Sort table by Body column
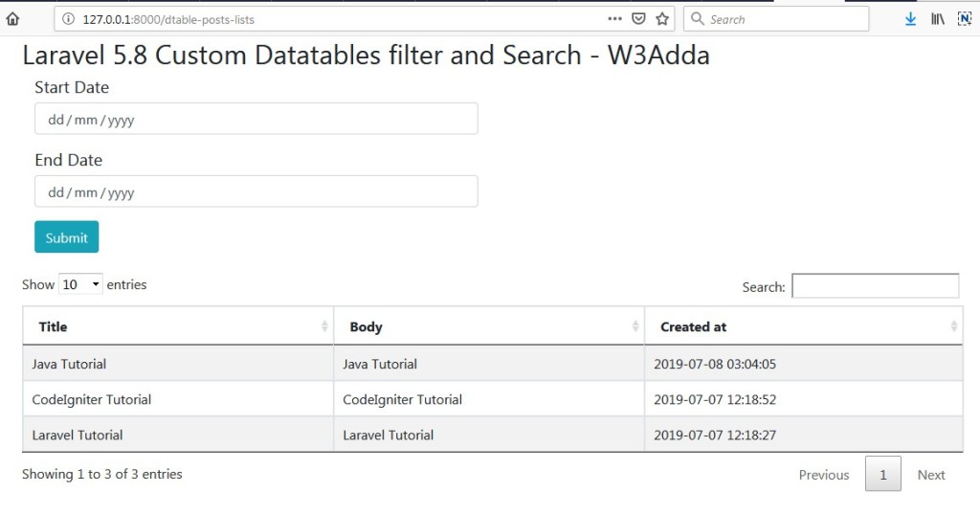980x515 pixels. 489,326
